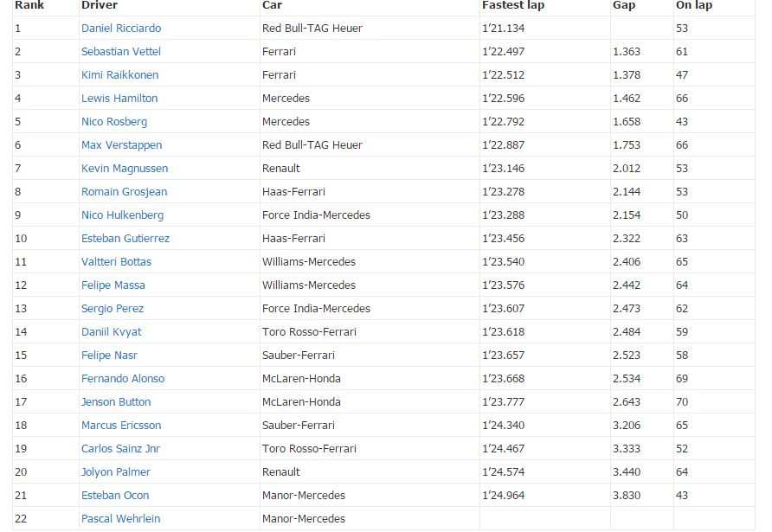Viewport: 772px width, 532px height.
Task: Visit the Carlos Sainz Jnr link
Action: pyautogui.click(x=120, y=449)
